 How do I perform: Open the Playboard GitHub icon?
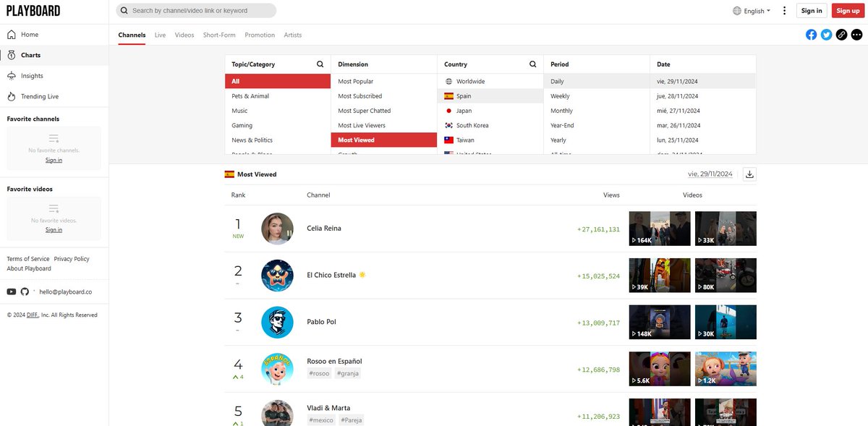point(25,291)
